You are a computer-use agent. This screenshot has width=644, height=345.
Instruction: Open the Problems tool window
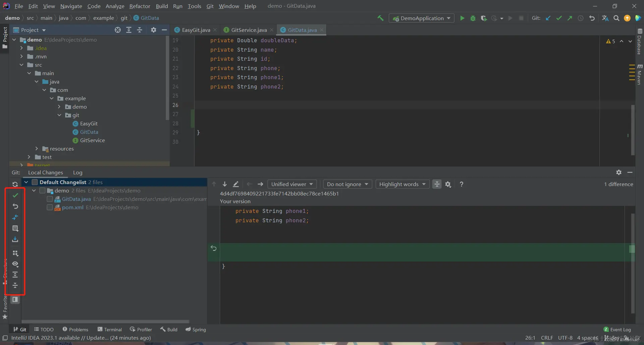[75, 330]
